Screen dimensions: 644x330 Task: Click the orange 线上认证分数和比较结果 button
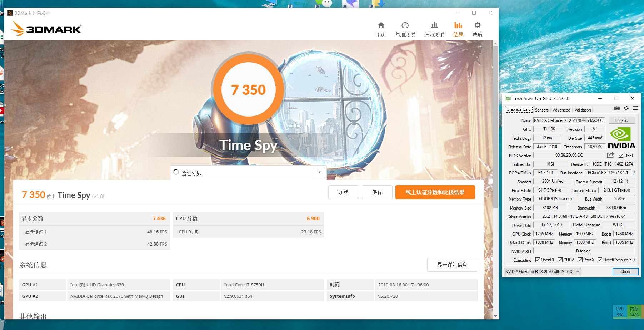pyautogui.click(x=435, y=192)
